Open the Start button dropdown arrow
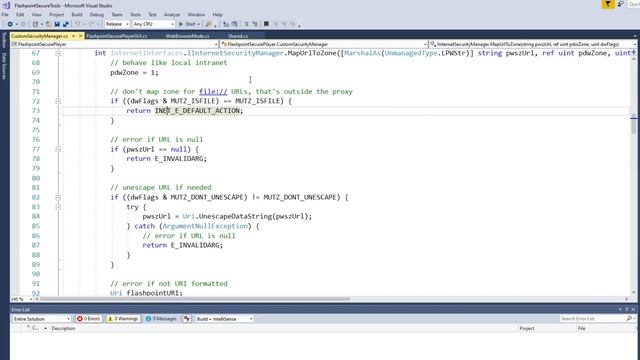This screenshot has width=640, height=360. pyautogui.click(x=198, y=24)
